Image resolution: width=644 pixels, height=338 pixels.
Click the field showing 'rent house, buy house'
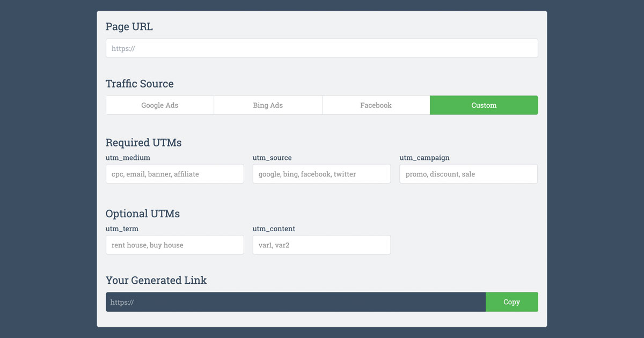click(x=174, y=245)
